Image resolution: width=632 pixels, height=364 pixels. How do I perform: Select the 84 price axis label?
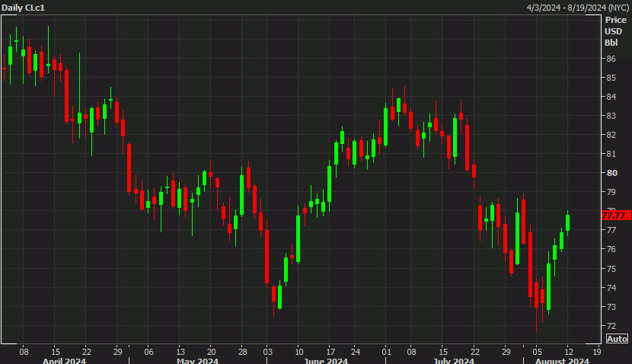point(611,97)
